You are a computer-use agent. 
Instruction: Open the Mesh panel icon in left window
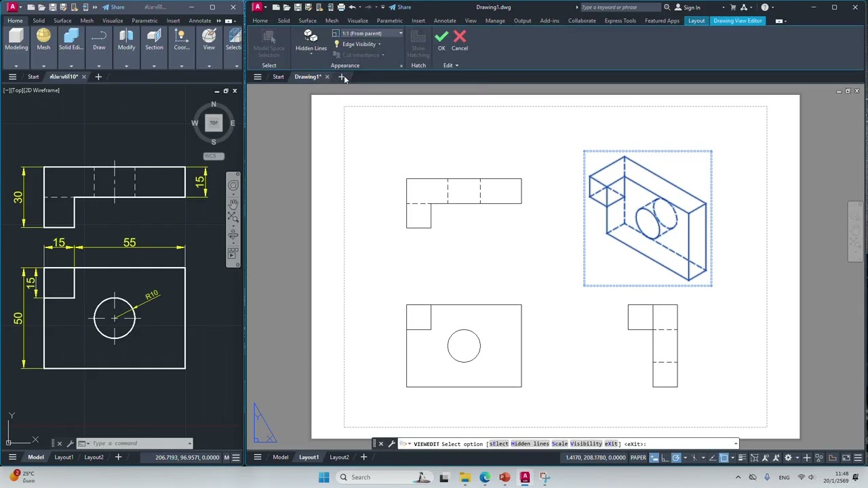point(43,41)
